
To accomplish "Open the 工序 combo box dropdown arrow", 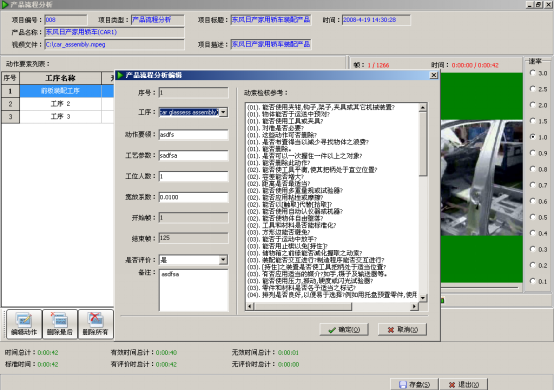I will [223, 112].
